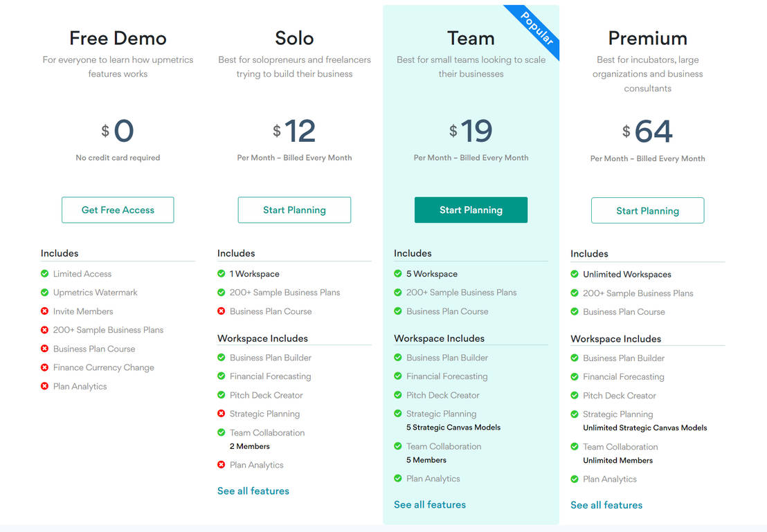Image resolution: width=767 pixels, height=532 pixels.
Task: Click "Unlimited Members" under Premium plan
Action: 617,460
